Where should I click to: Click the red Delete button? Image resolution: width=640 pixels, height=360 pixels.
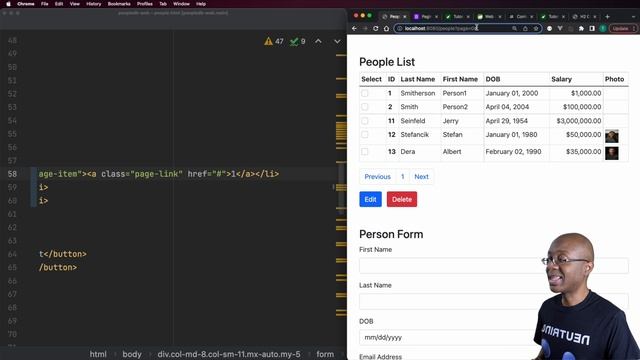click(x=402, y=199)
